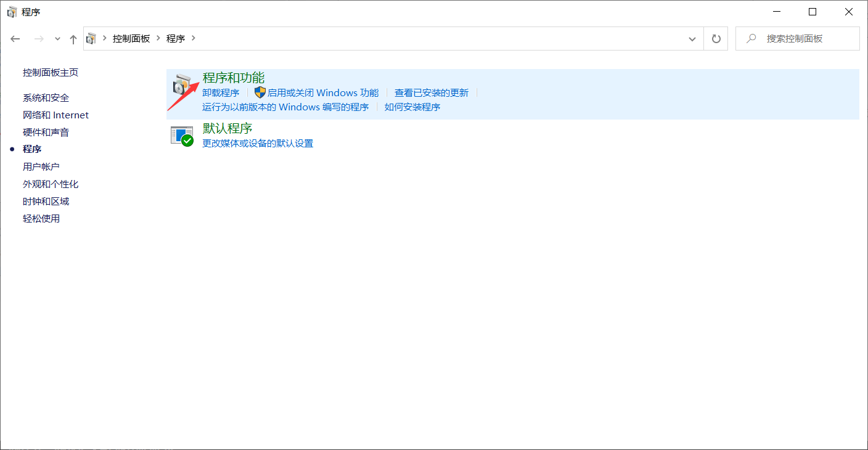Click 启用或关闭 Windows 功能 link
Screen dimensions: 868x450
point(323,92)
